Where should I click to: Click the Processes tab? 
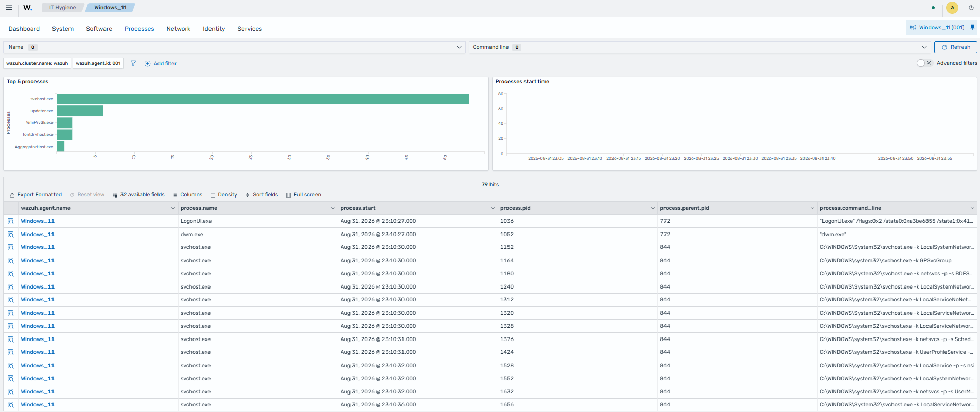click(x=139, y=29)
